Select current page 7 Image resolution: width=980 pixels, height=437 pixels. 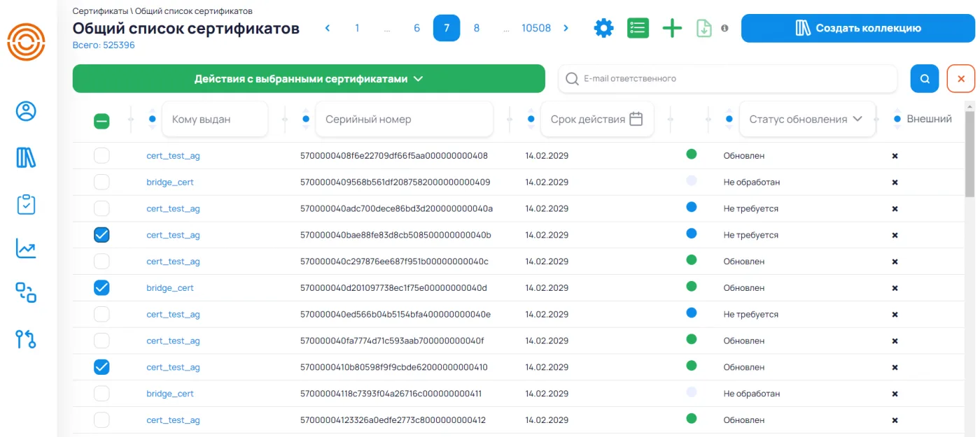click(x=447, y=28)
